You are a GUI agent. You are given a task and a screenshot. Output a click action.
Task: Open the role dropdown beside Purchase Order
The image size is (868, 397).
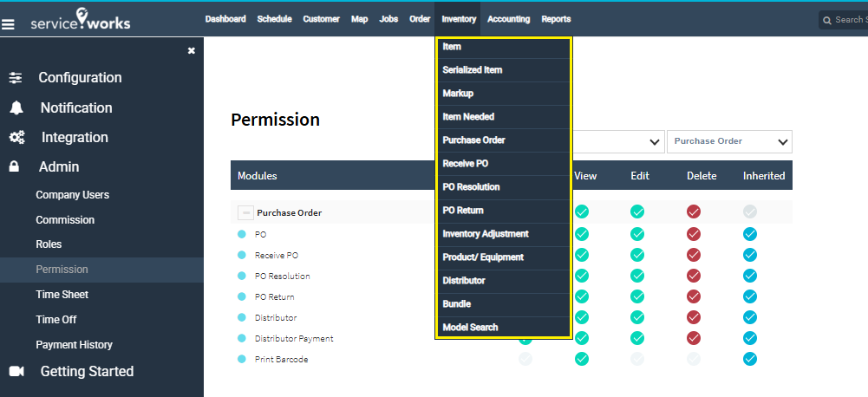click(617, 141)
